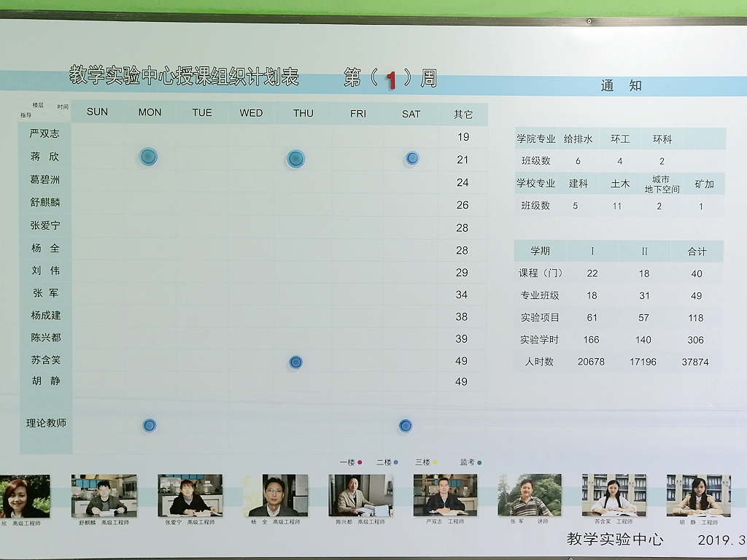
Task: Click the blue magnet in 蒋欣's THU cell
Action: pos(295,158)
